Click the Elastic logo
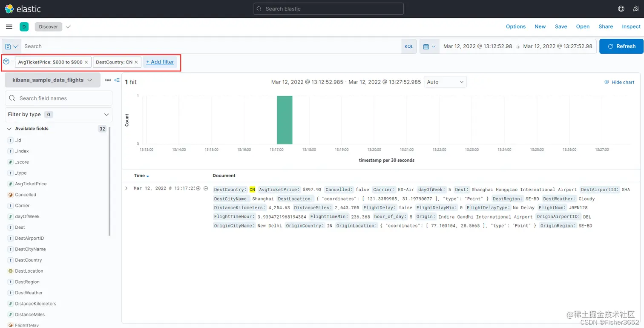Image resolution: width=644 pixels, height=328 pixels. [x=23, y=9]
